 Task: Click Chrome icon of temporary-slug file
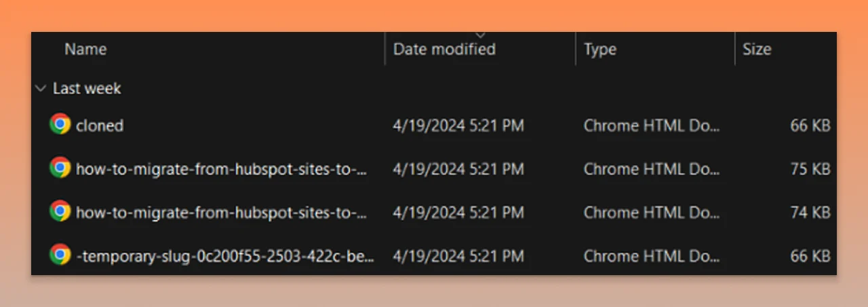click(x=60, y=255)
